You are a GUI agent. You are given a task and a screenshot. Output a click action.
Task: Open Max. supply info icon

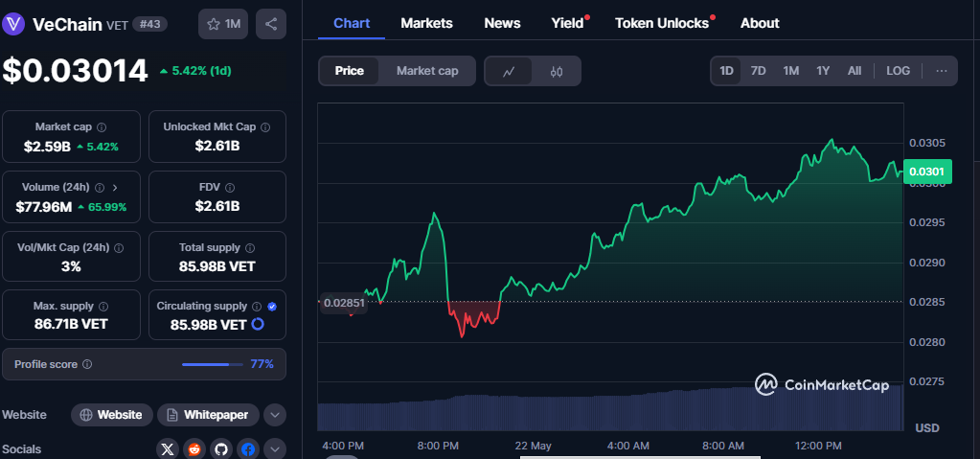click(103, 307)
